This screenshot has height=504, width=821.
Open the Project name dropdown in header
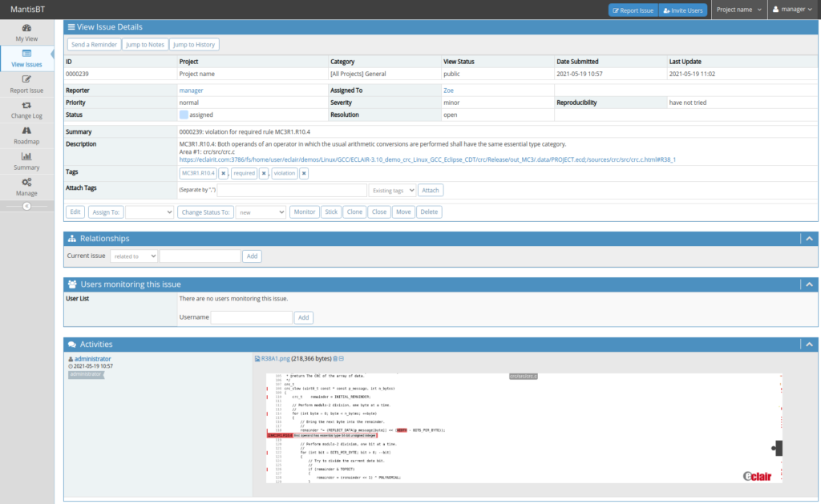coord(738,10)
